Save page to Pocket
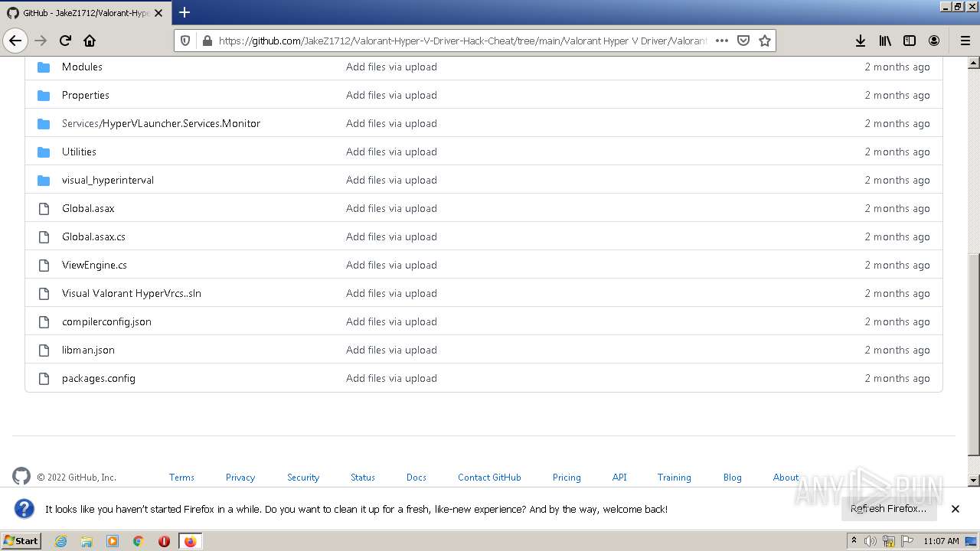The height and width of the screenshot is (551, 980). (x=743, y=41)
